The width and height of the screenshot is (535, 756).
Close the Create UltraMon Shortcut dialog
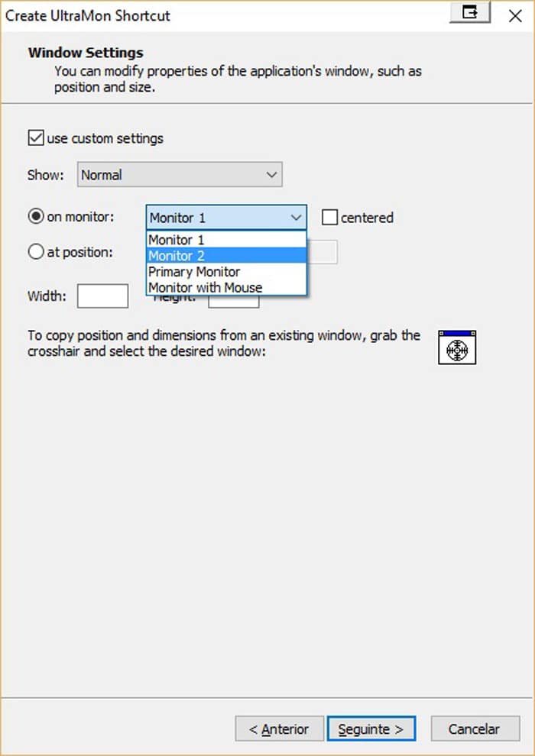515,15
